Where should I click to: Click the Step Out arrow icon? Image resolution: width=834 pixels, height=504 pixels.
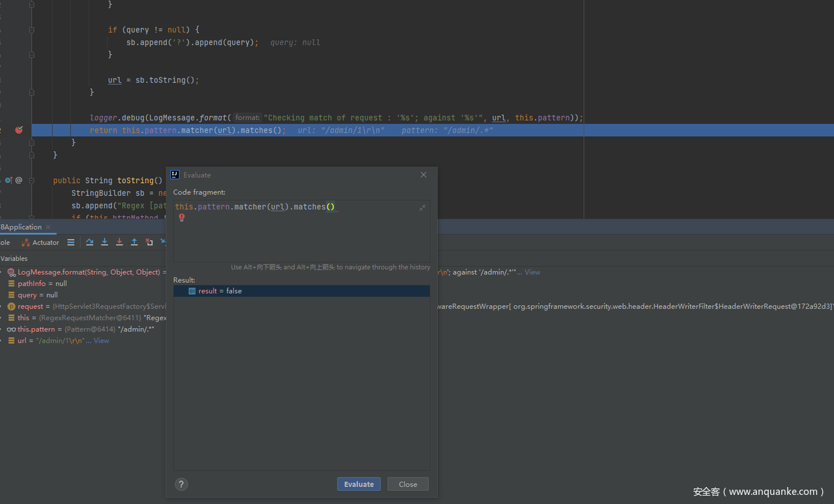134,242
